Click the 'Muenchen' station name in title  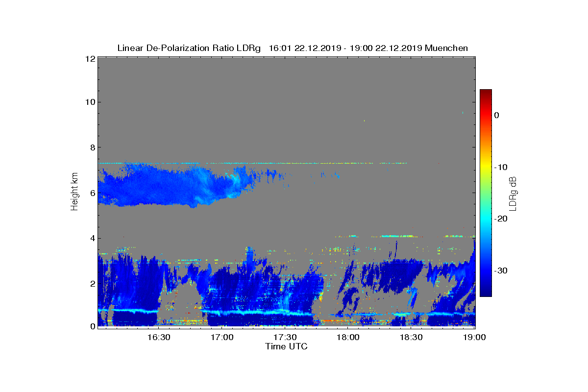446,48
